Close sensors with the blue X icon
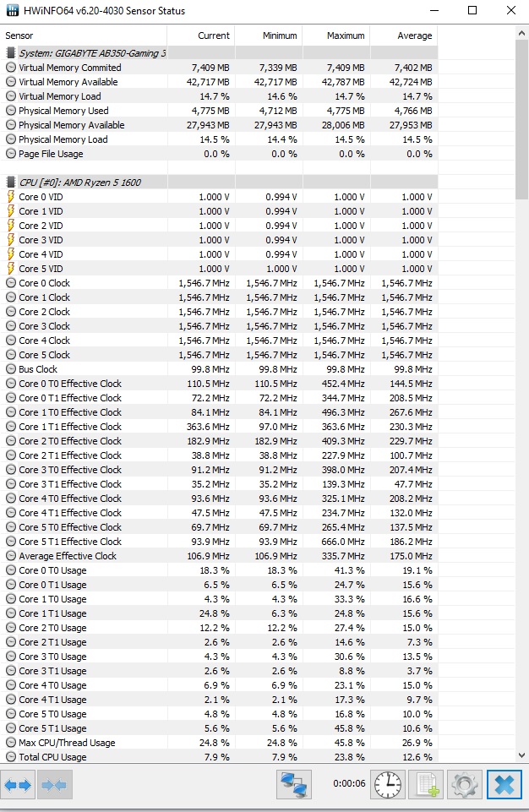Viewport: 529px width, 812px height. point(504,785)
